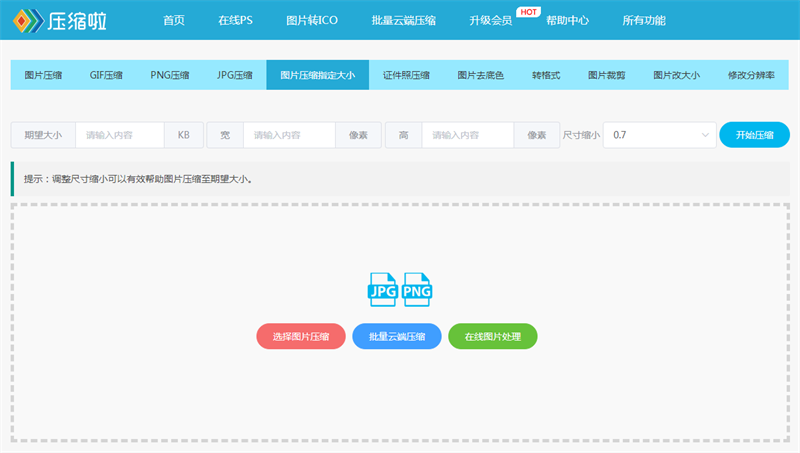This screenshot has width=800, height=453.
Task: Switch to the 图片改大小 tab
Action: pos(677,75)
